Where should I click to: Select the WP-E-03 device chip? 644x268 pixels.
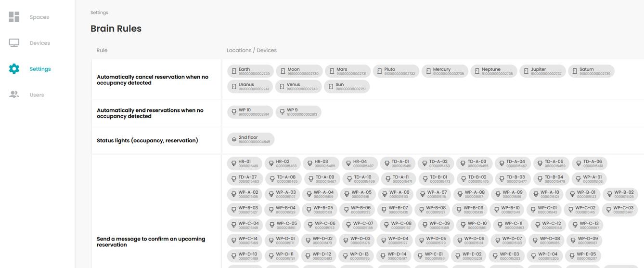tap(507, 256)
